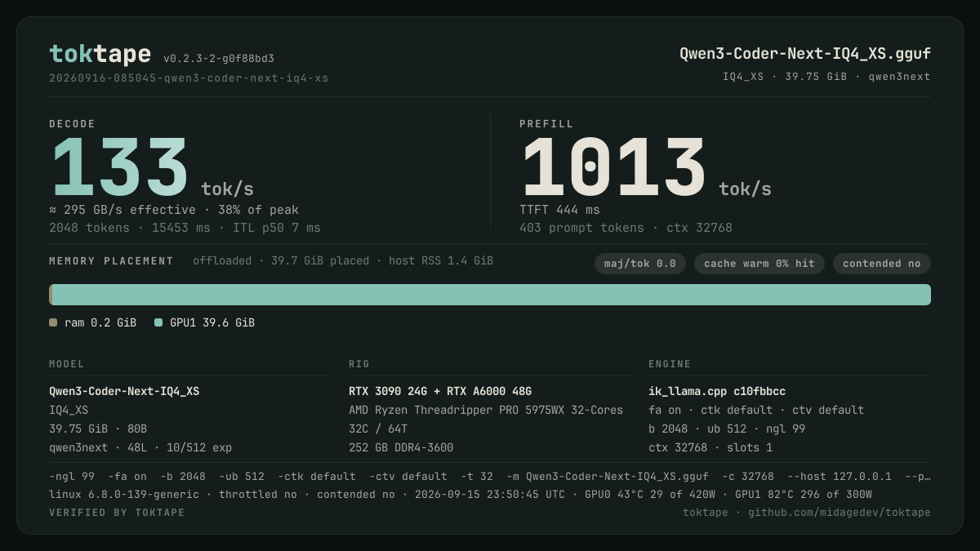Click the TTFT 444 ms value
The height and width of the screenshot is (551, 980).
[x=559, y=210]
